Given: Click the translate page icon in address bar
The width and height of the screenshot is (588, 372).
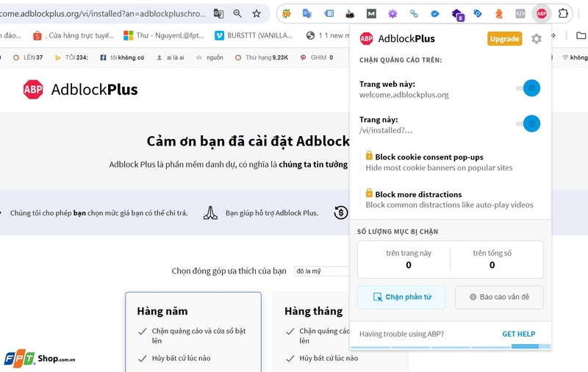Looking at the screenshot, I should click(218, 14).
